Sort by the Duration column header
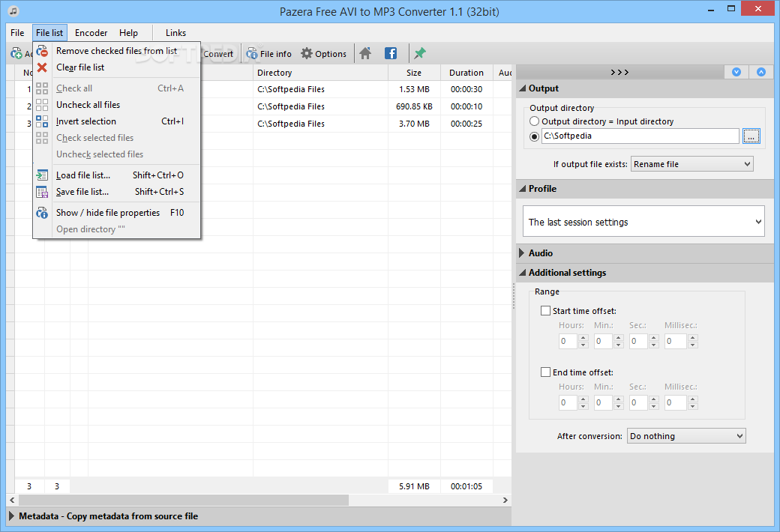The image size is (780, 532). [x=466, y=73]
